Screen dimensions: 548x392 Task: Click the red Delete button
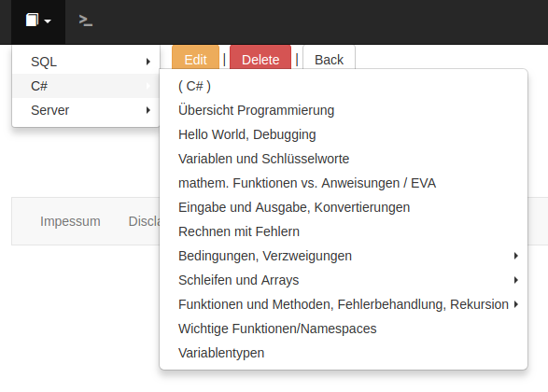pos(260,58)
